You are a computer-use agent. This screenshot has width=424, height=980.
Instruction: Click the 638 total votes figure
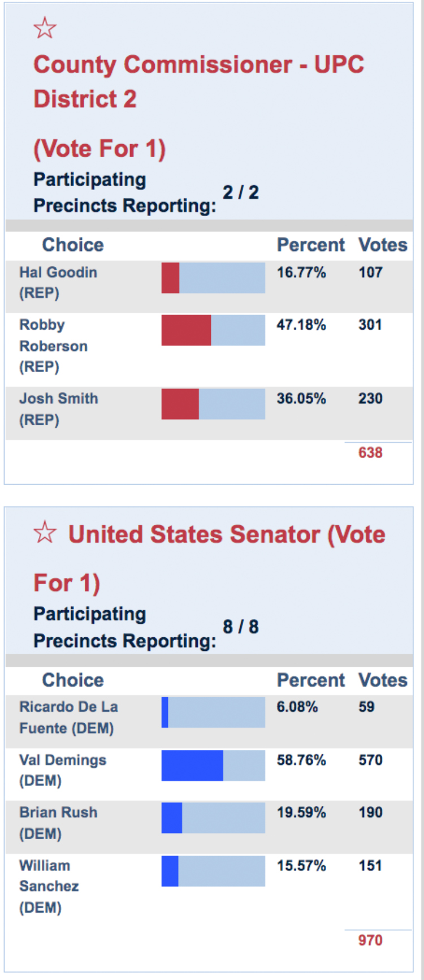pos(370,452)
